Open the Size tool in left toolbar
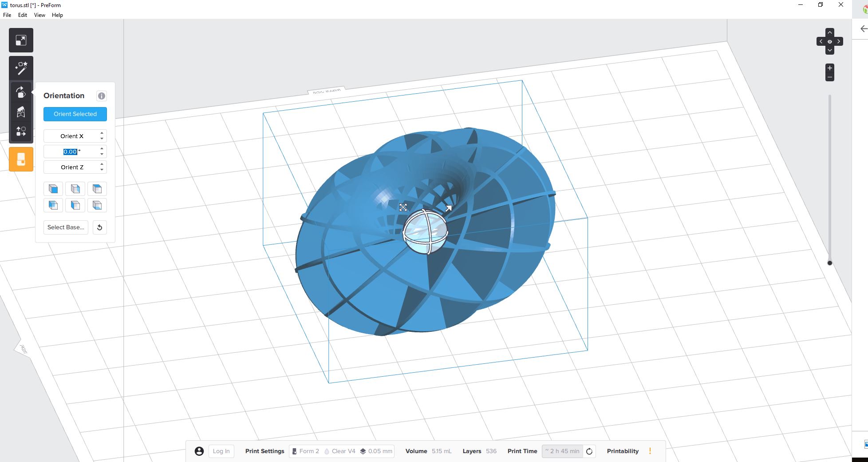 pyautogui.click(x=21, y=40)
